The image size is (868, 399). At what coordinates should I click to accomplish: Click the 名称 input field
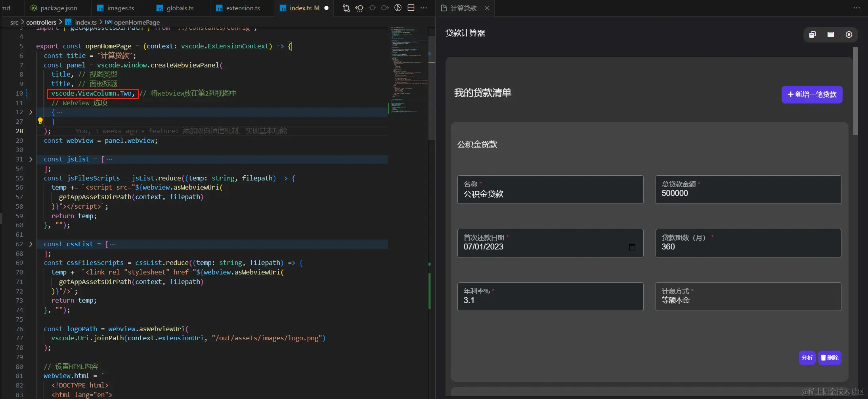(x=550, y=190)
